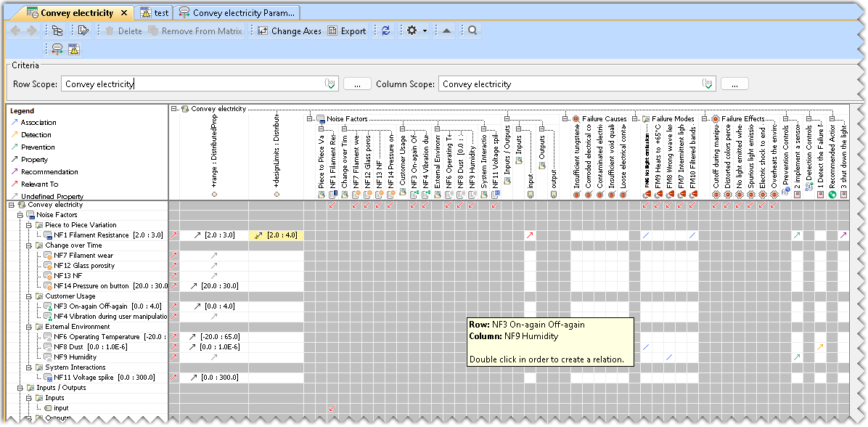This screenshot has width=868, height=427.
Task: Collapse the Customer Usage row group
Action: point(29,296)
